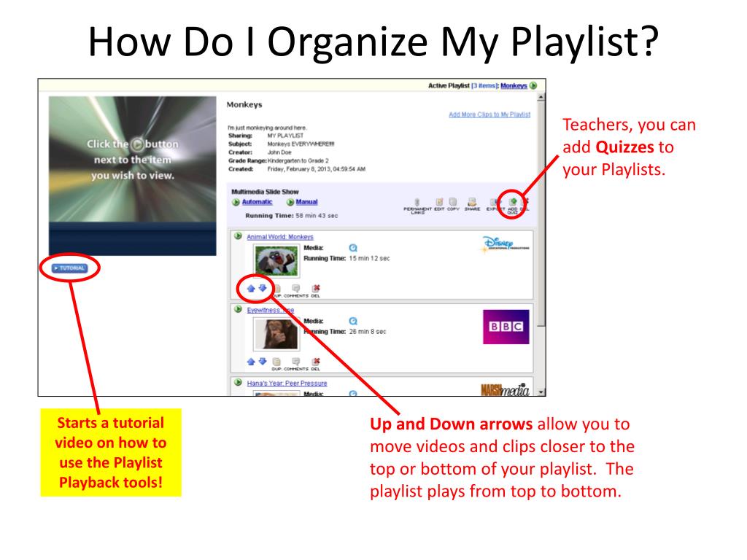
Task: Click Add More Clips to My Playlist link
Action: (x=489, y=114)
